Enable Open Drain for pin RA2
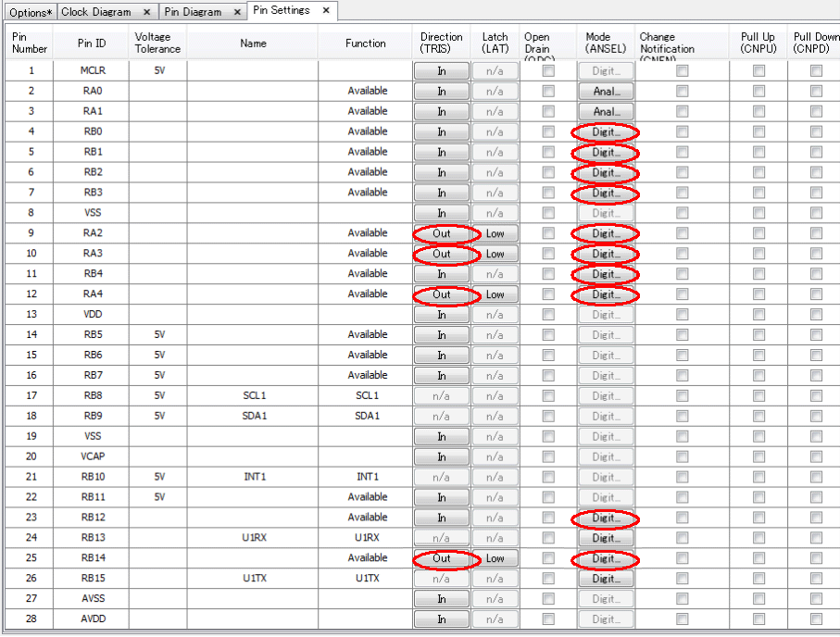The image size is (840, 637). pos(548,233)
